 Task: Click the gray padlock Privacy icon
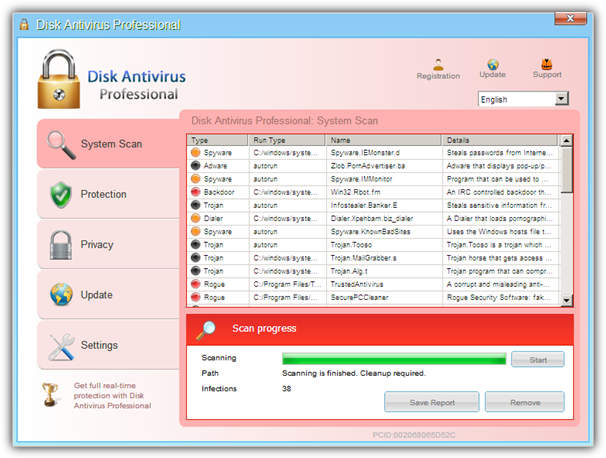[61, 244]
